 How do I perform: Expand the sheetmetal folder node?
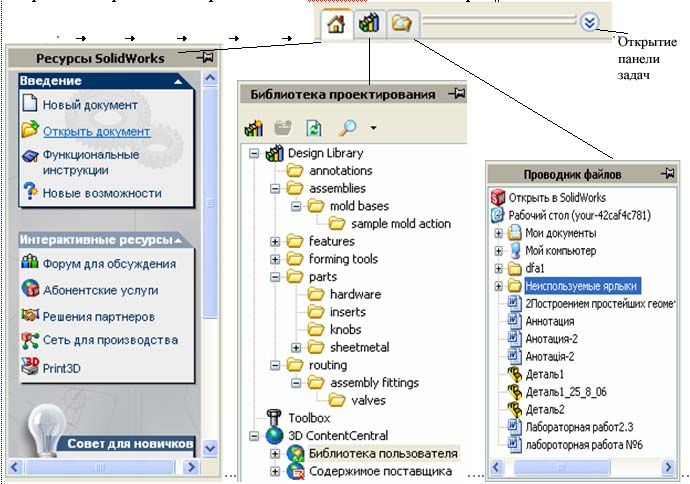tap(296, 348)
